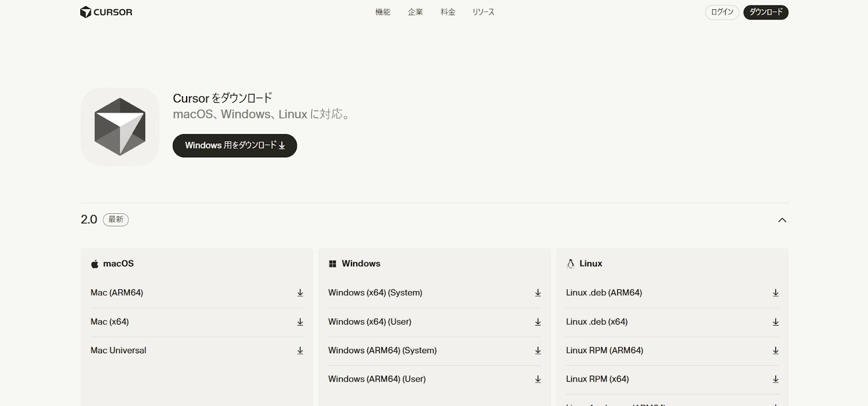Open the 機能 menu
Screen dimensions: 868x406
(382, 12)
